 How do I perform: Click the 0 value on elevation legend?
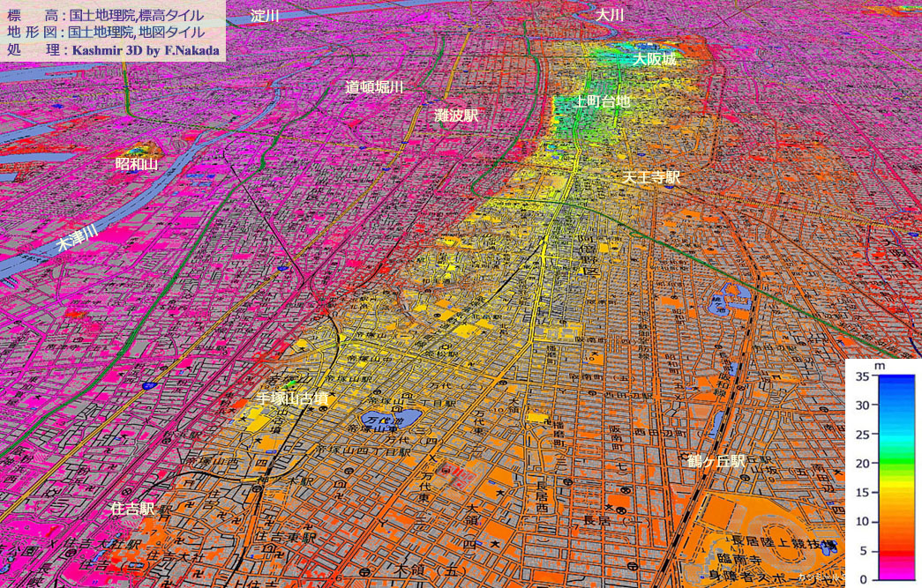click(x=862, y=579)
